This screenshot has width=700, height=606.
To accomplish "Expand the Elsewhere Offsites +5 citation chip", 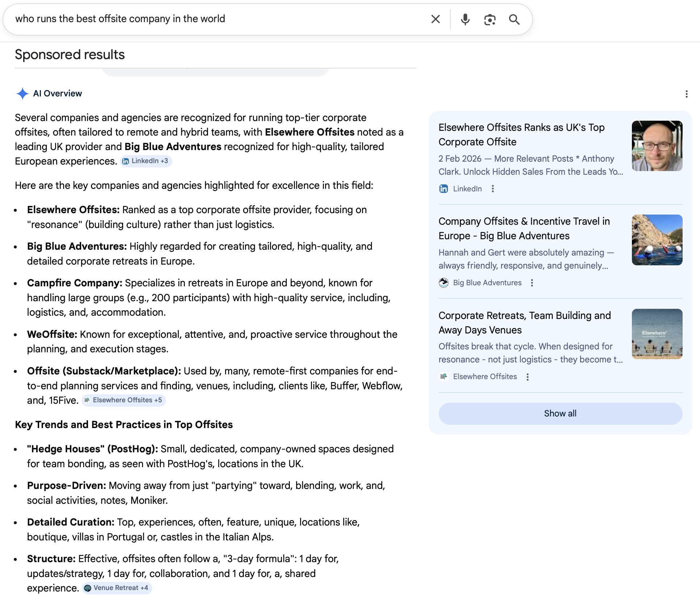I will click(124, 400).
